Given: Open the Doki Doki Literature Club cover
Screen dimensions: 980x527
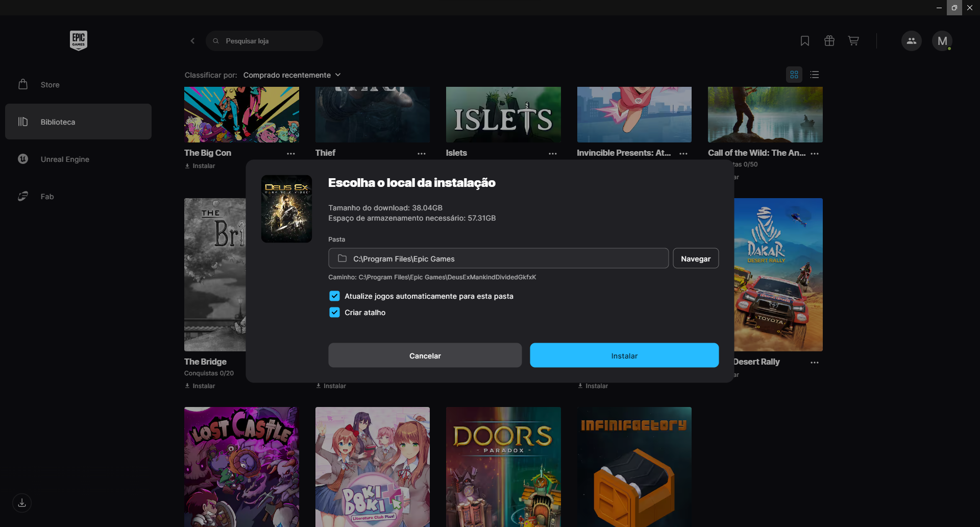Looking at the screenshot, I should (x=373, y=467).
